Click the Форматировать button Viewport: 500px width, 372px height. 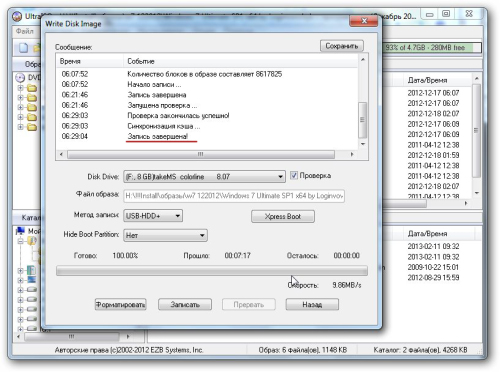(x=120, y=304)
